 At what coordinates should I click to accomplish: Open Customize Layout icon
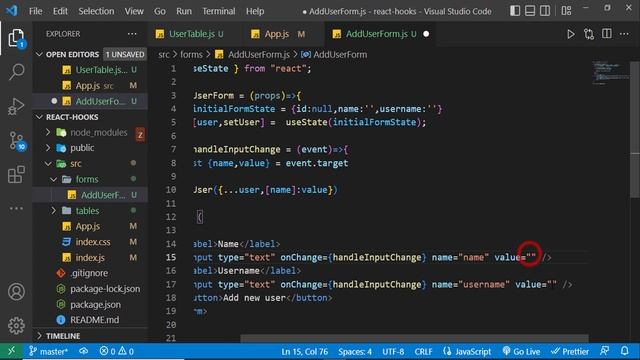pyautogui.click(x=566, y=11)
